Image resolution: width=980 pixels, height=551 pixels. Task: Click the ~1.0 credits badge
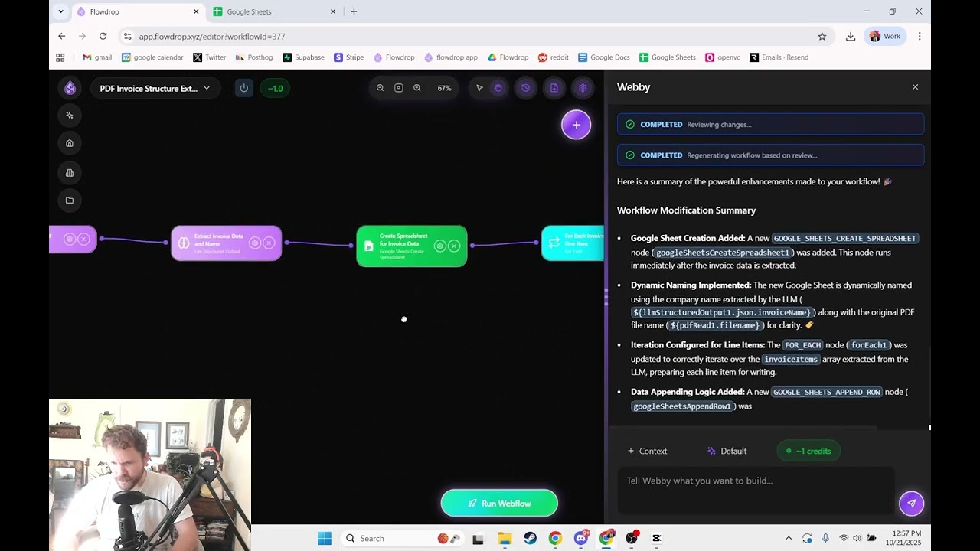tap(276, 88)
